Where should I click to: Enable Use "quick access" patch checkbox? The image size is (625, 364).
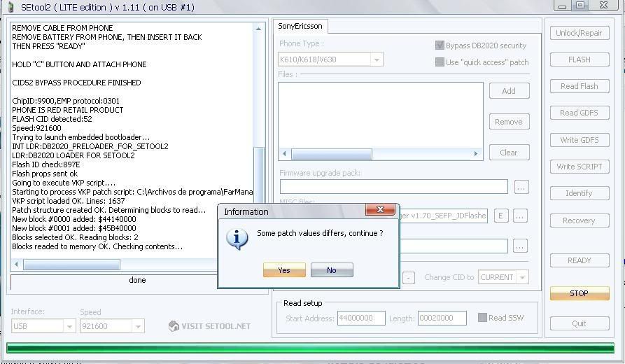click(x=440, y=62)
